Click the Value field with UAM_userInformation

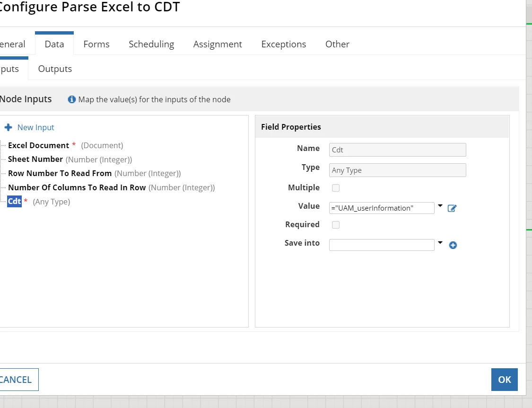pos(381,208)
